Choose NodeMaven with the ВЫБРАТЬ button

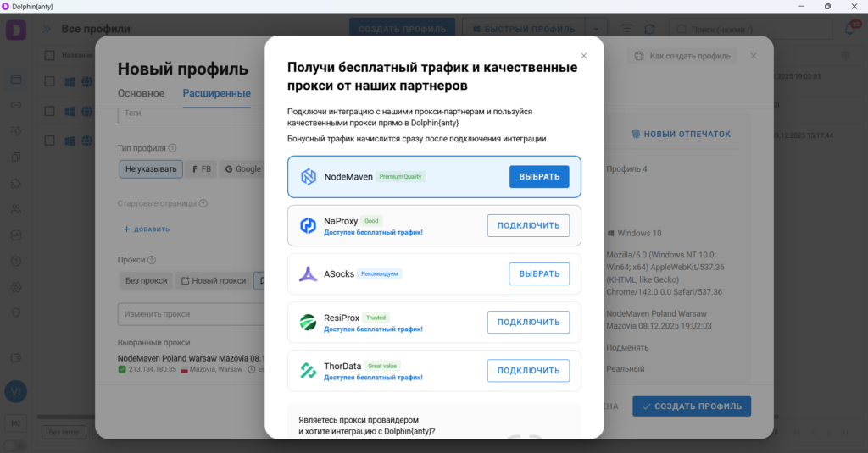tap(539, 177)
